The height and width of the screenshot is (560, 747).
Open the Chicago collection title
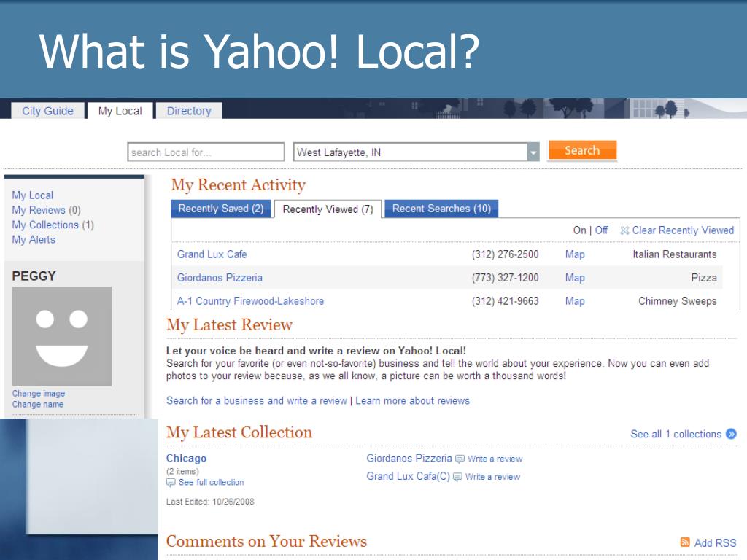click(186, 458)
